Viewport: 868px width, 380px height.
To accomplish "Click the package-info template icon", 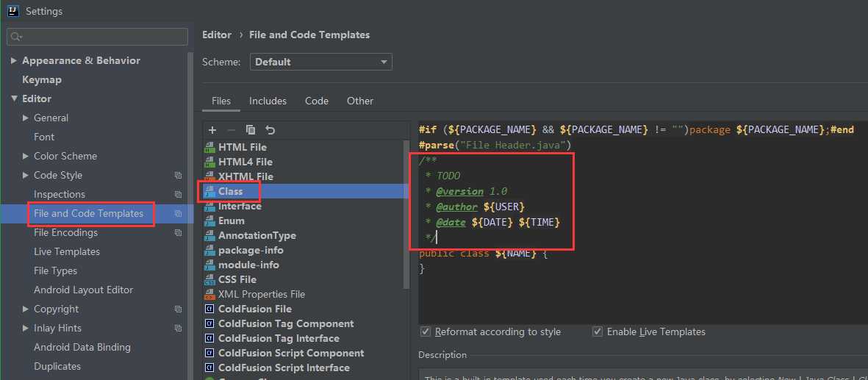I will click(209, 250).
